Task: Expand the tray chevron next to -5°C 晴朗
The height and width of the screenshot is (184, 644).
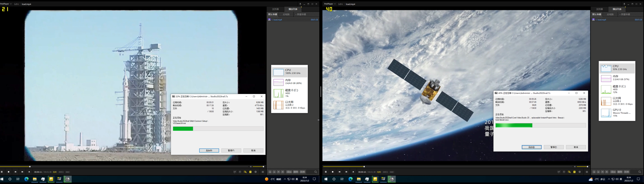Action: click(x=285, y=179)
